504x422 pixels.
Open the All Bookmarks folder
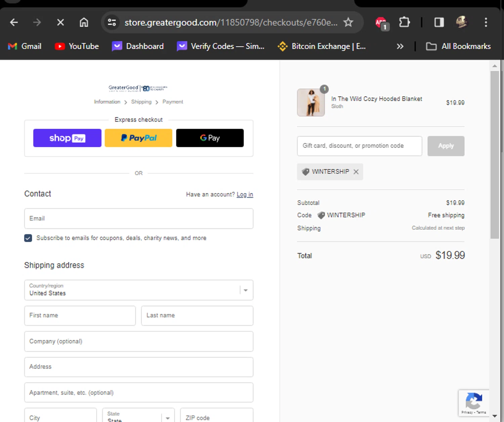[x=458, y=46]
